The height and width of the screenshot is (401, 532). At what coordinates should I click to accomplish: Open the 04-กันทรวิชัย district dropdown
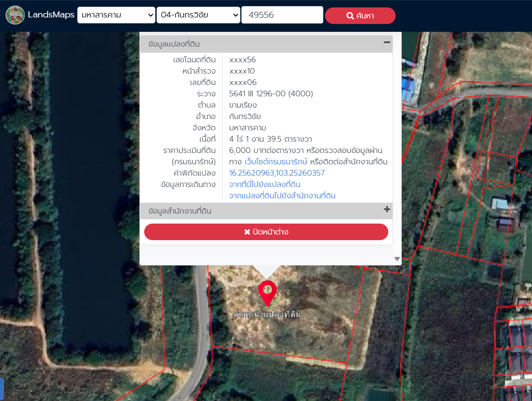coord(198,16)
